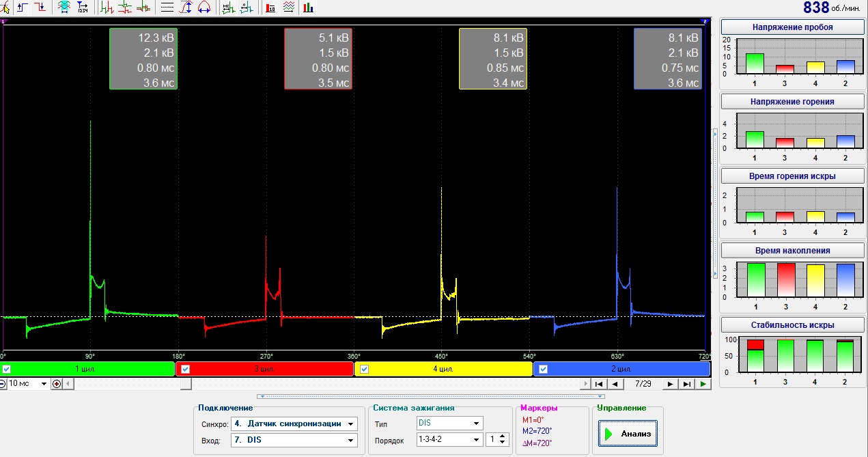Click the vertical amplitude arrow icon
The width and height of the screenshot is (868, 457).
[x=186, y=8]
